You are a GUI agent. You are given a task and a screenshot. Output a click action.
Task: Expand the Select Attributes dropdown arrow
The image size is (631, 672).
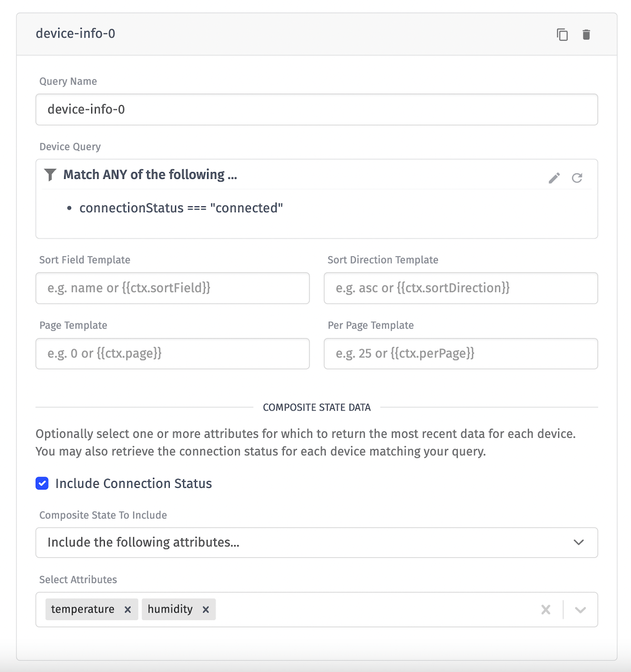581,609
